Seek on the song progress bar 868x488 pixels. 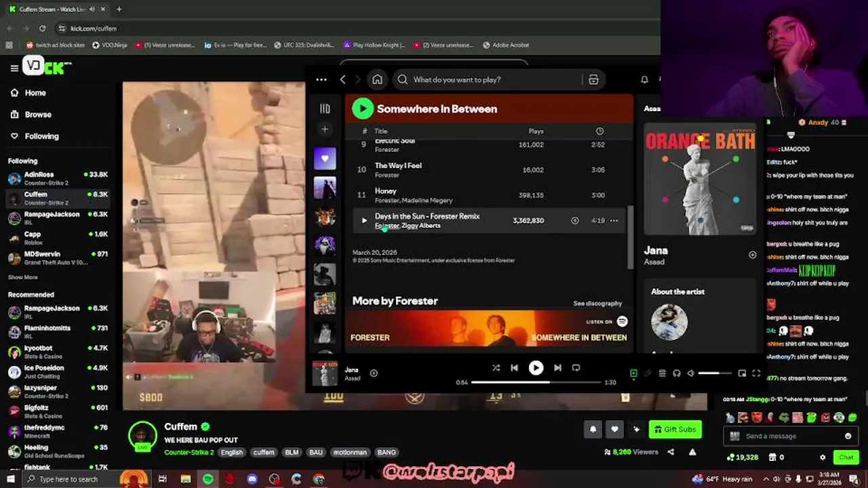[536, 382]
